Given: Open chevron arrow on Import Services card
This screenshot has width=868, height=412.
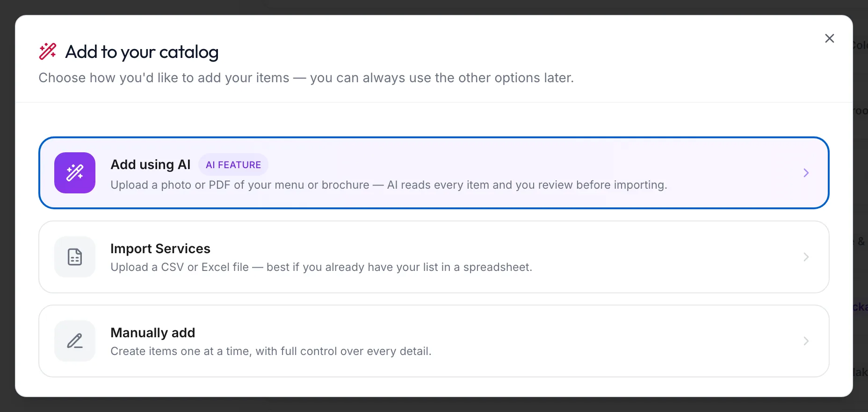Looking at the screenshot, I should (x=806, y=257).
